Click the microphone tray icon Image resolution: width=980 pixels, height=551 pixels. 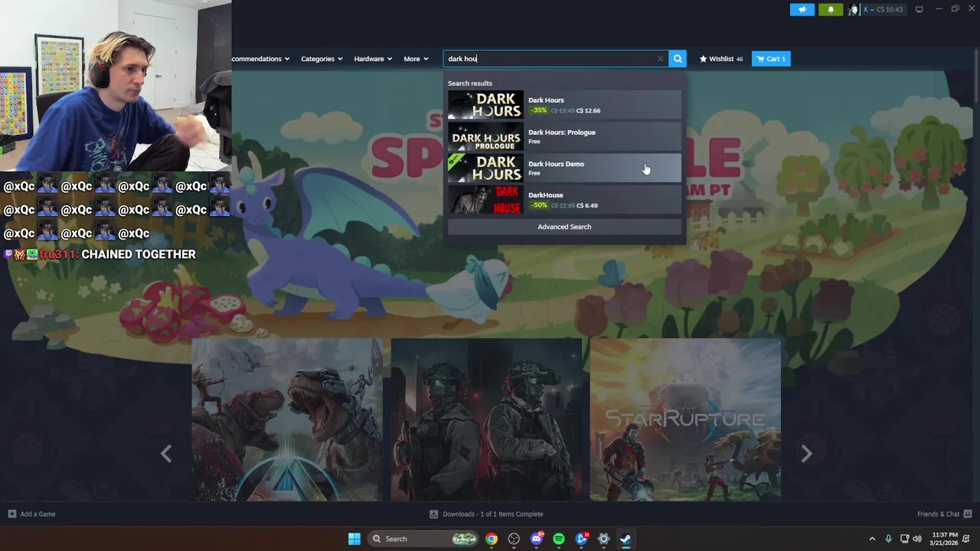pos(888,539)
